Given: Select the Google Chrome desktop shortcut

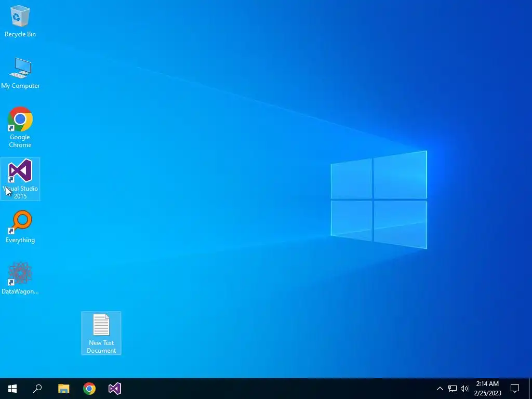Looking at the screenshot, I should [x=20, y=127].
